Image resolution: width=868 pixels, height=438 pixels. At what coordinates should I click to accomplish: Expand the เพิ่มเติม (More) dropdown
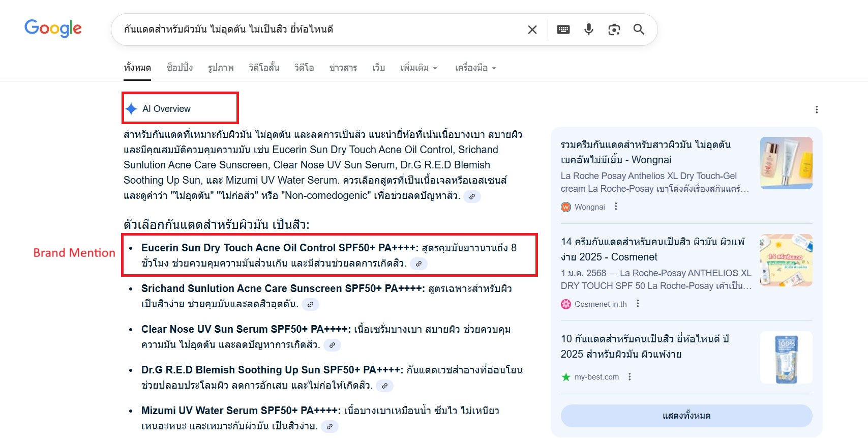click(x=418, y=68)
